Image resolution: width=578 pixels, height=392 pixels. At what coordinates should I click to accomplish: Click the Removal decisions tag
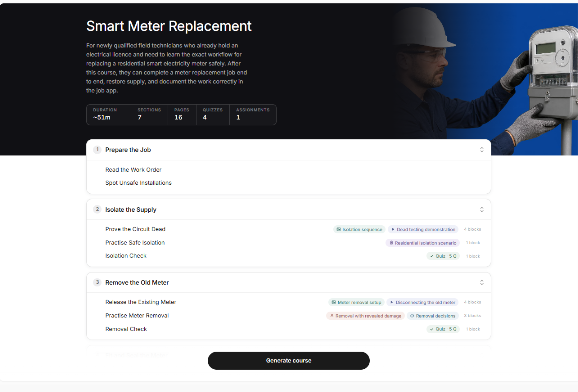click(x=433, y=316)
